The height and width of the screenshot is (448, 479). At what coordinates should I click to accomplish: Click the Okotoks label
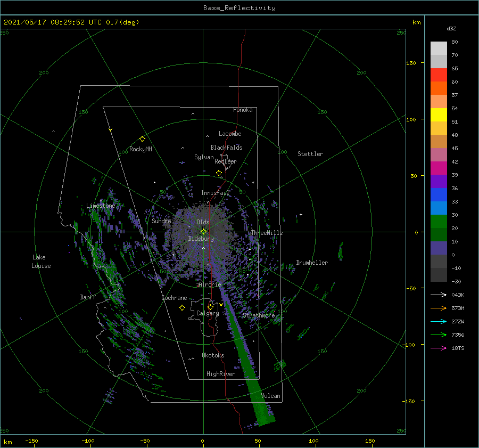point(213,355)
